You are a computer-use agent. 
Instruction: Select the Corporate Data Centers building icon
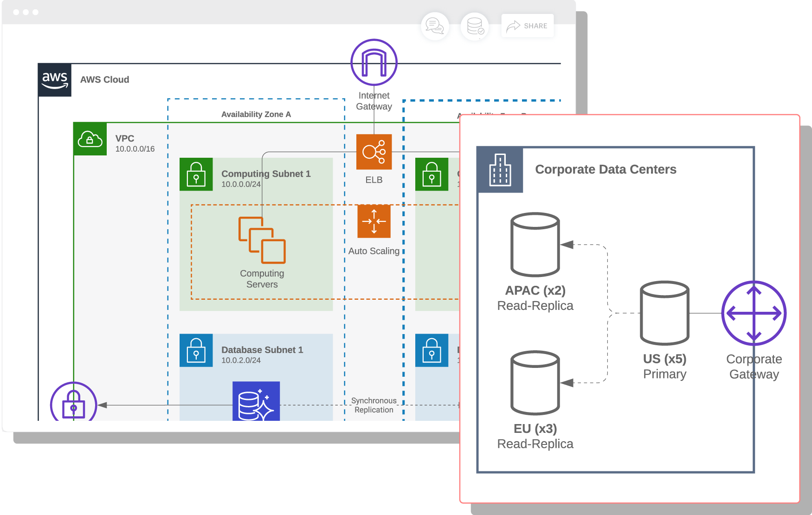click(499, 169)
